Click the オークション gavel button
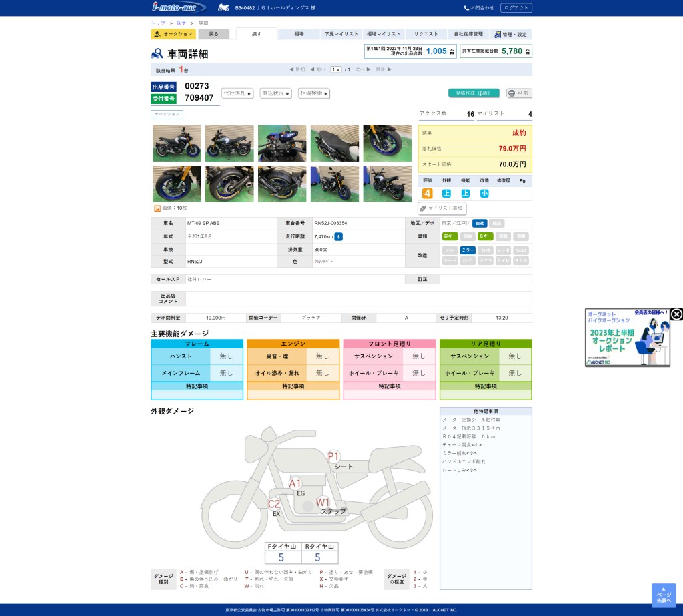Image resolution: width=683 pixels, height=616 pixels. [173, 34]
